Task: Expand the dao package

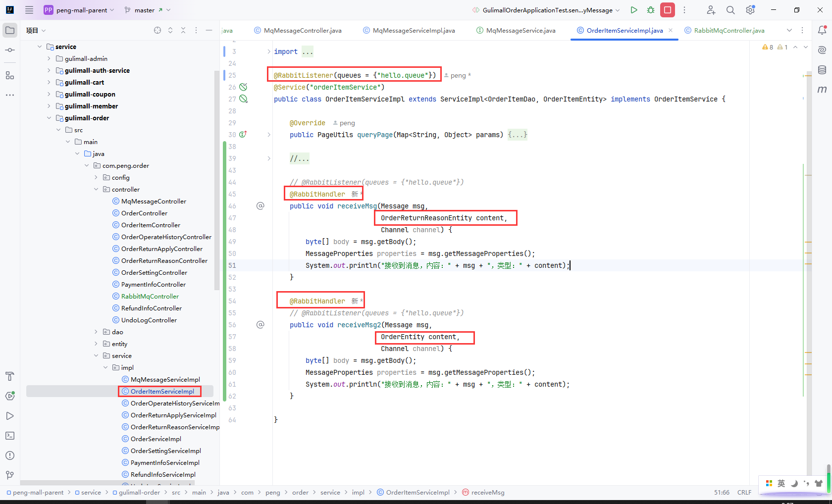Action: click(x=96, y=332)
